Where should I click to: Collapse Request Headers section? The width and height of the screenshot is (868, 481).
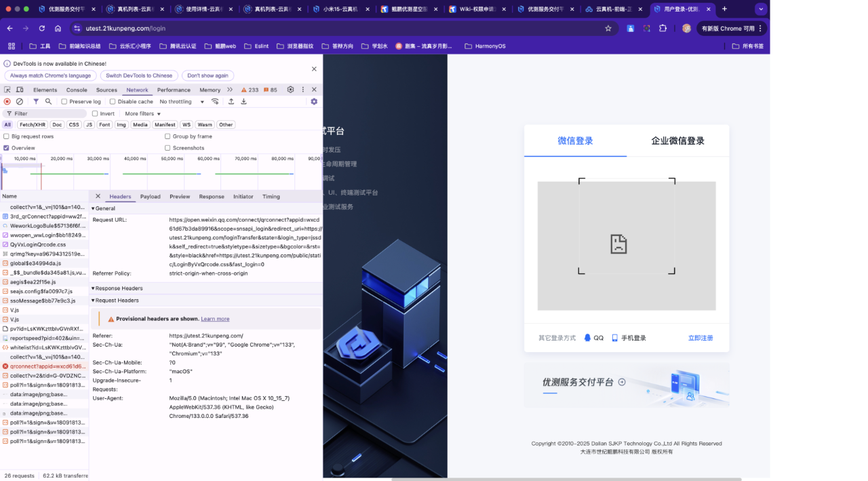point(115,300)
